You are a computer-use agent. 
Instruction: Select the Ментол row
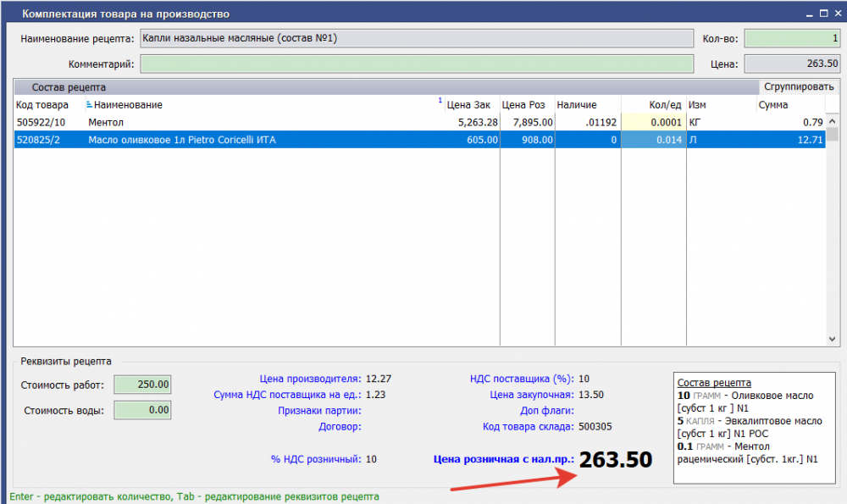pos(420,122)
